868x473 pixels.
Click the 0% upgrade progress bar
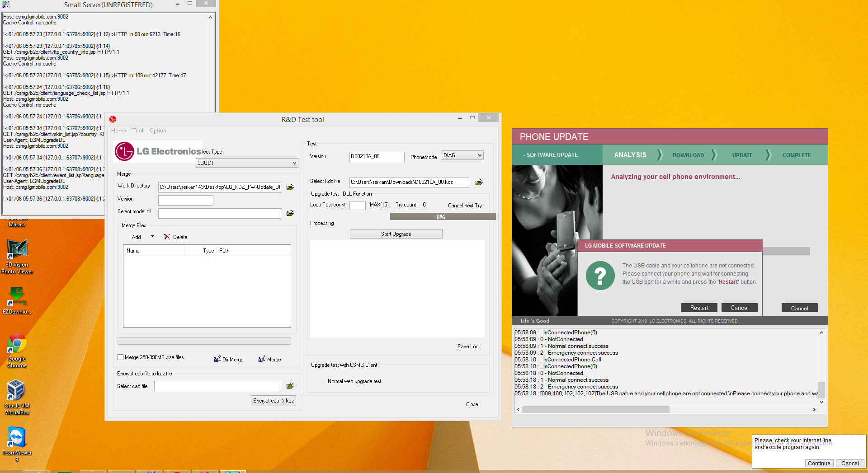443,217
